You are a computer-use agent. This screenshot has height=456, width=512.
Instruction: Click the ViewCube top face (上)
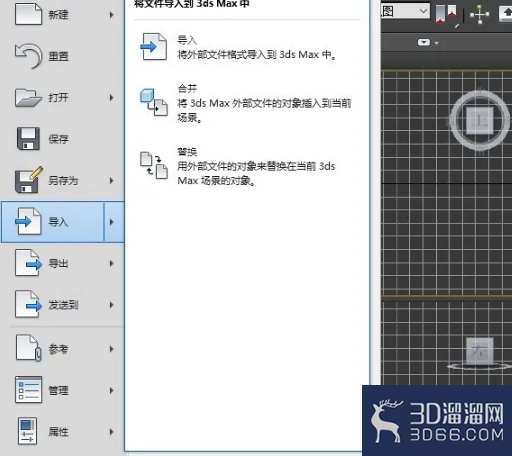click(x=480, y=121)
